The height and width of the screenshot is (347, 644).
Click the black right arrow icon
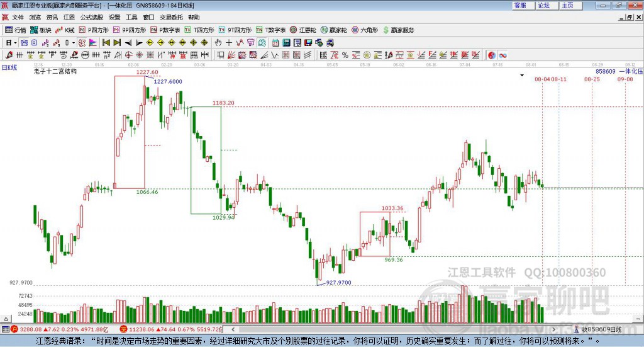coord(139,43)
